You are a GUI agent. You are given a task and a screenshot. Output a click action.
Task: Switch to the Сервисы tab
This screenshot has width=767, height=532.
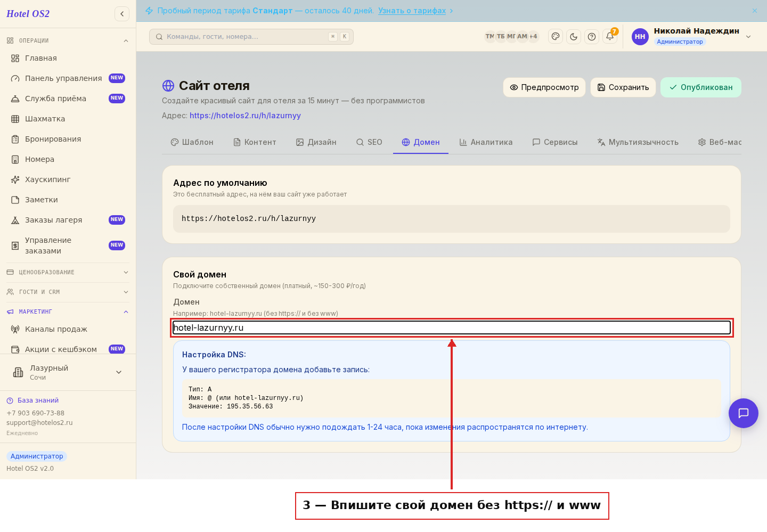point(555,142)
